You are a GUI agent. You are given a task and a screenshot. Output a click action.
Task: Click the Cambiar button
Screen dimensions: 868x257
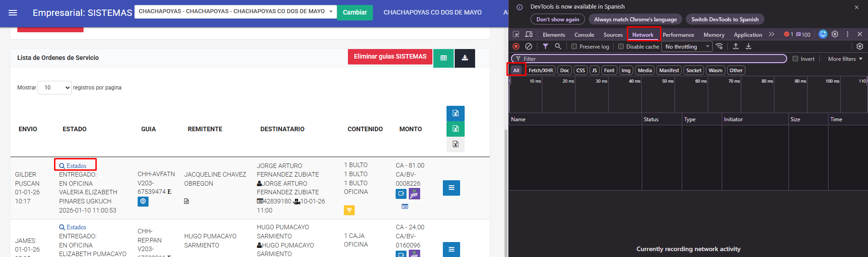click(355, 13)
